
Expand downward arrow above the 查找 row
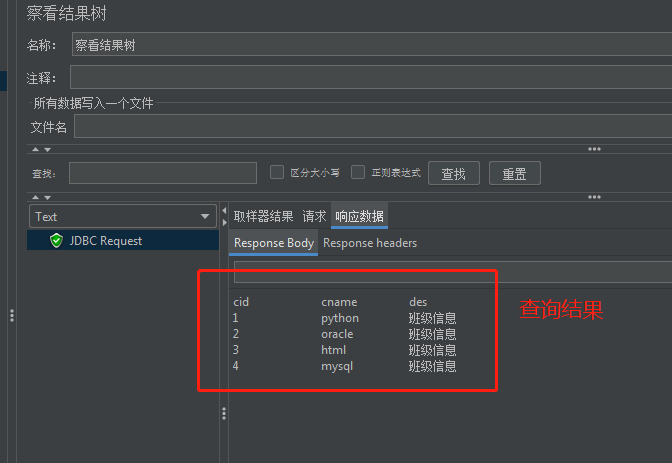(48, 150)
